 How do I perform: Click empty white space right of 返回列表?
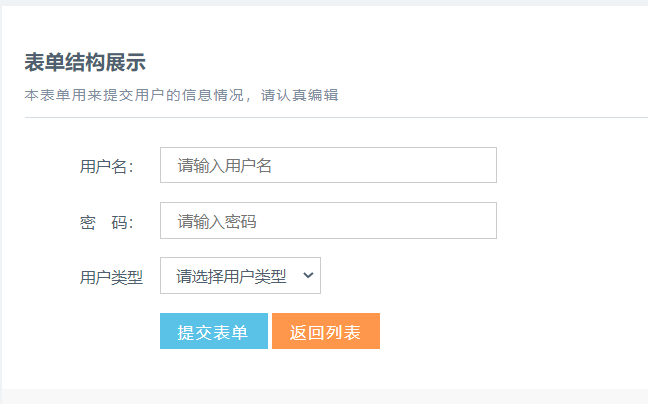tap(500, 331)
